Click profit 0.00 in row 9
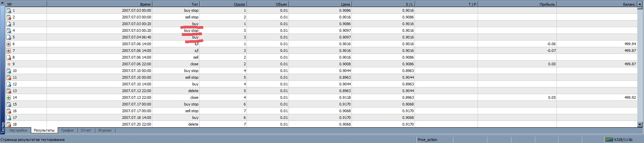The image size is (644, 143). point(552,64)
